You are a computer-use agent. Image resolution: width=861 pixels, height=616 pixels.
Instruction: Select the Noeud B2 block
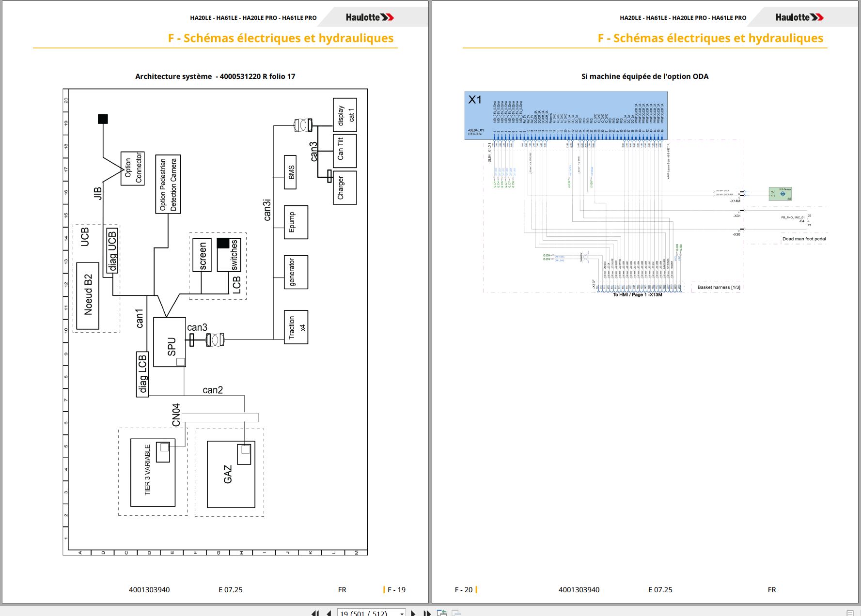pos(88,296)
